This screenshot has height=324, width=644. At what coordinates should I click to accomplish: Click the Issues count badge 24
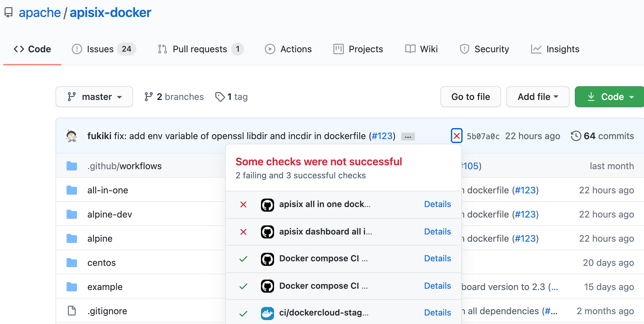pos(127,49)
